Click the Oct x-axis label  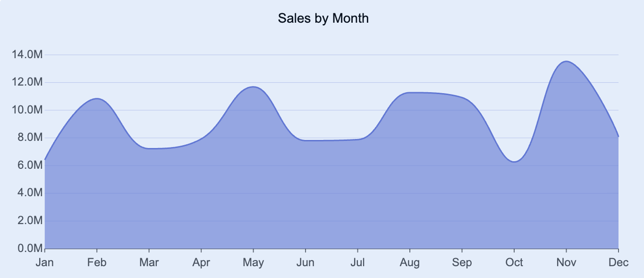click(514, 263)
